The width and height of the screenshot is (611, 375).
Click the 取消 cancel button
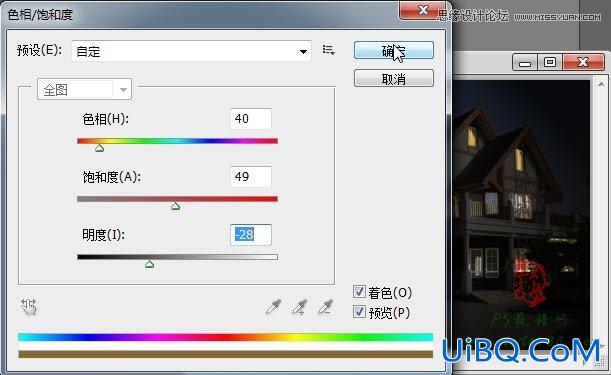394,79
